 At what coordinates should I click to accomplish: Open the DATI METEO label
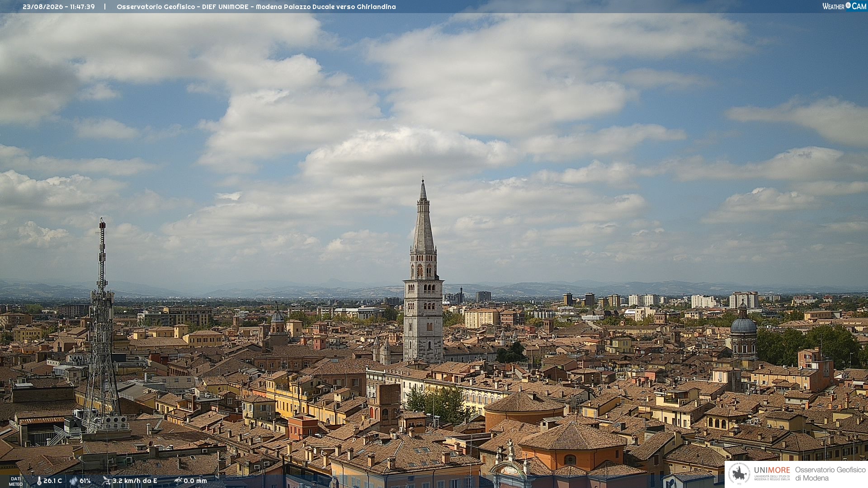pyautogui.click(x=16, y=481)
